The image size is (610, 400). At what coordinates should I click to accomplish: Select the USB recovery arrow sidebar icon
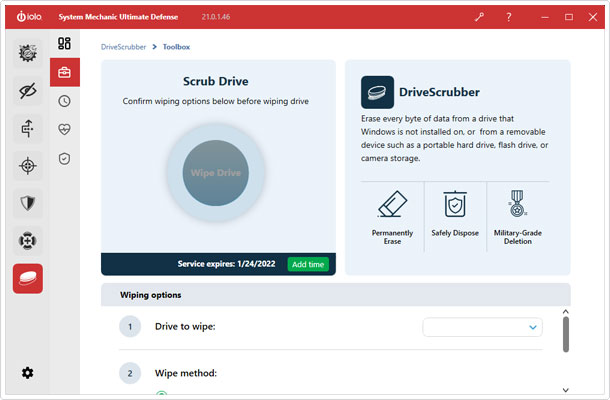[28, 128]
